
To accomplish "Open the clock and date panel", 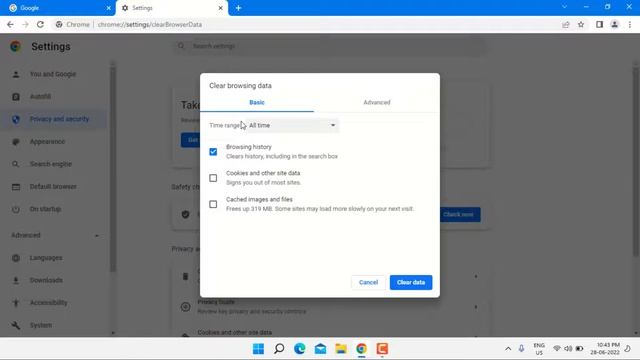I will 605,349.
